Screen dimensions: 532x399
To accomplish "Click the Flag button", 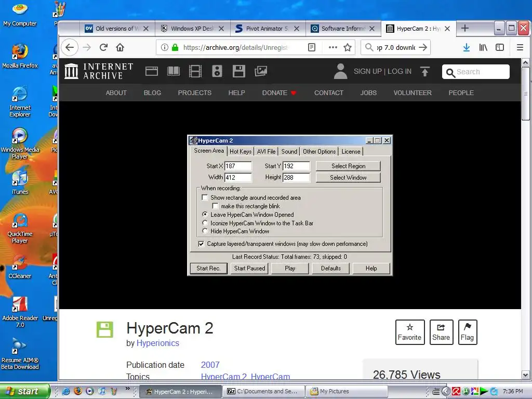I will [468, 332].
